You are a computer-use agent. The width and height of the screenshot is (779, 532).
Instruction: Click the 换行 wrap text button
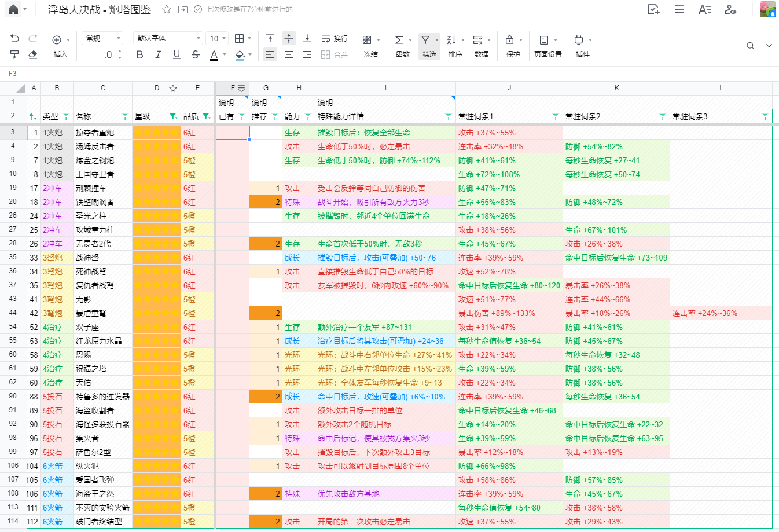[x=335, y=38]
